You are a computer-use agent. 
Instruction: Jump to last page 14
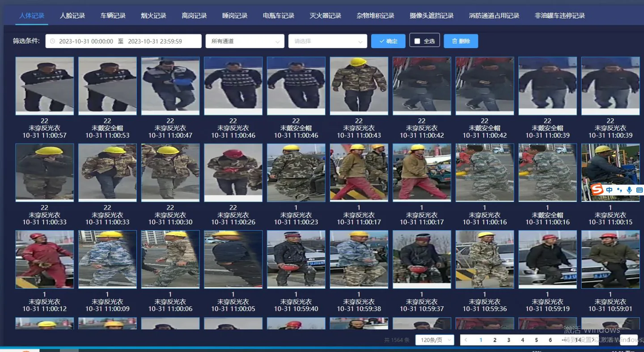click(x=578, y=340)
